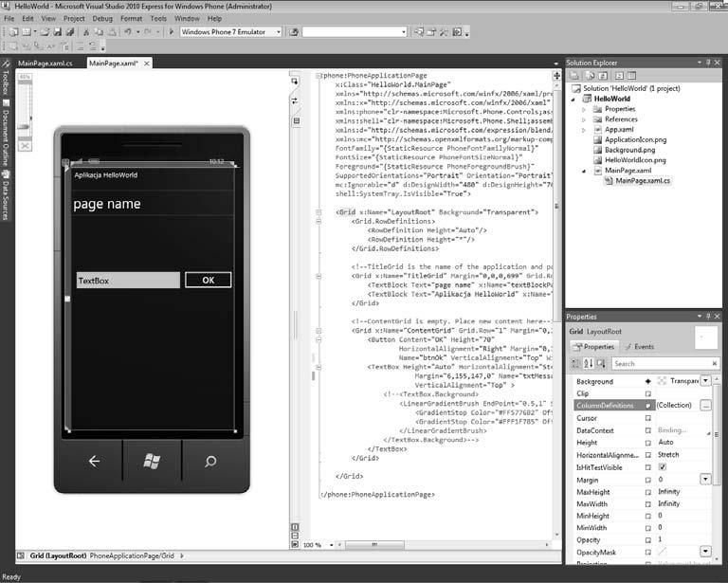Click the categorized view icon in Properties

click(x=575, y=363)
